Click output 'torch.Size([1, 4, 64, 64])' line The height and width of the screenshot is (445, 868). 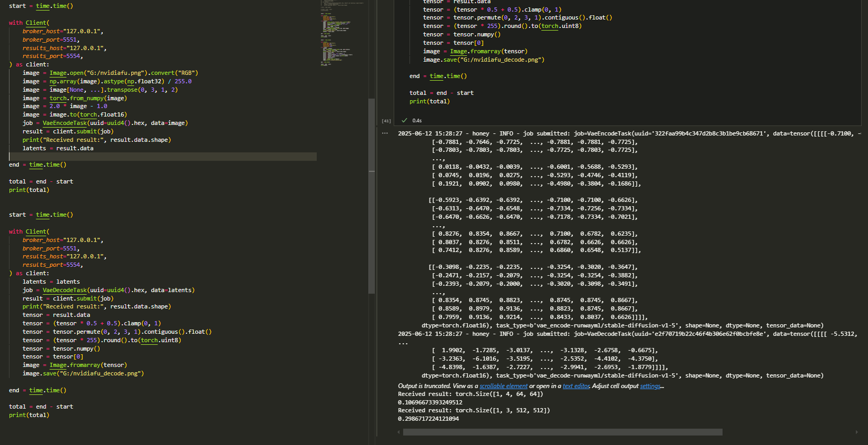[x=470, y=394]
